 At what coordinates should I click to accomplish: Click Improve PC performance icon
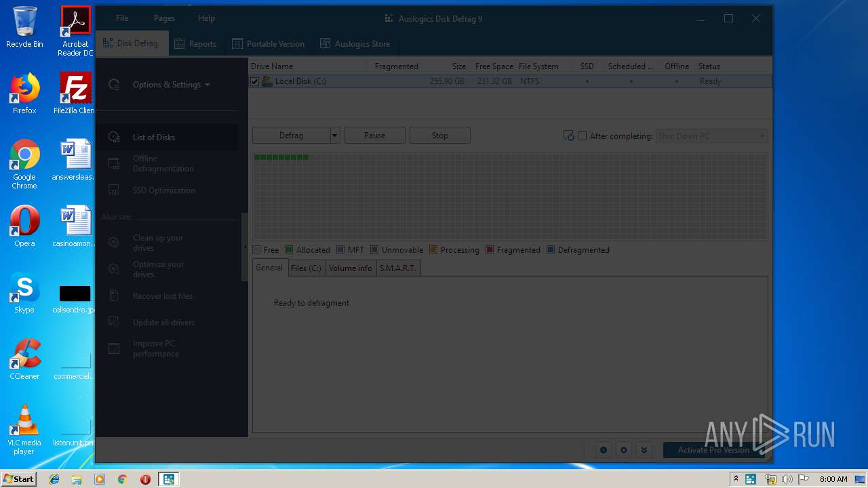tap(115, 348)
